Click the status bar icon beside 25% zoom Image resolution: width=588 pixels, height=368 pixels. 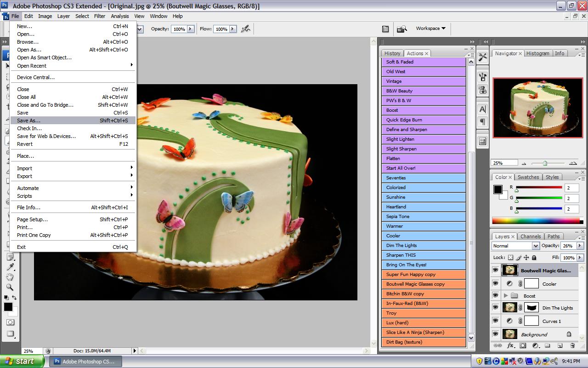[x=48, y=351]
